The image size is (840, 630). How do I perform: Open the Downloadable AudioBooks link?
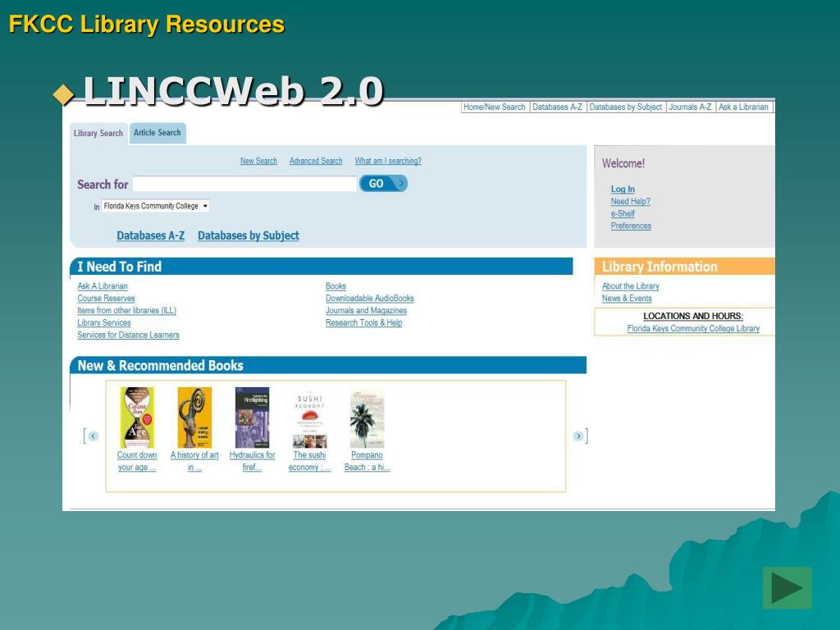[x=370, y=299]
